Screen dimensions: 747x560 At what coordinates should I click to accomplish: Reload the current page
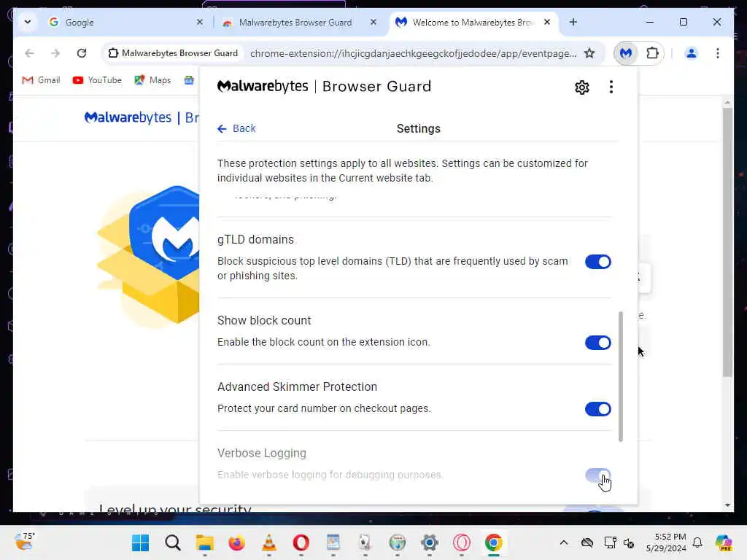point(82,53)
